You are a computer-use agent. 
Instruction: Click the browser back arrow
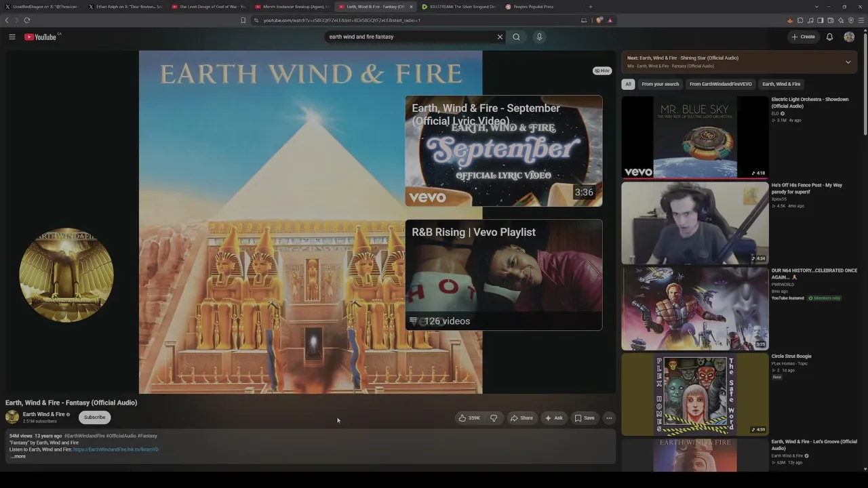pyautogui.click(x=7, y=20)
